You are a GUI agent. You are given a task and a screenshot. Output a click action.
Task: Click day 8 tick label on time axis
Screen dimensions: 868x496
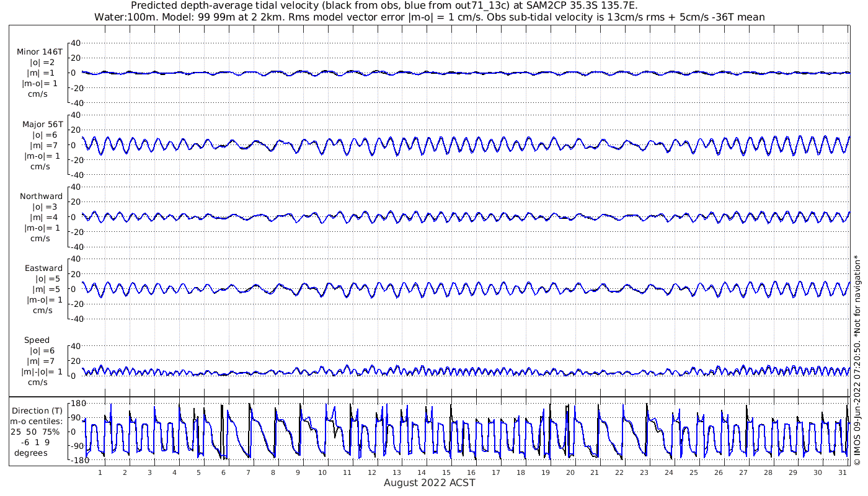click(273, 472)
